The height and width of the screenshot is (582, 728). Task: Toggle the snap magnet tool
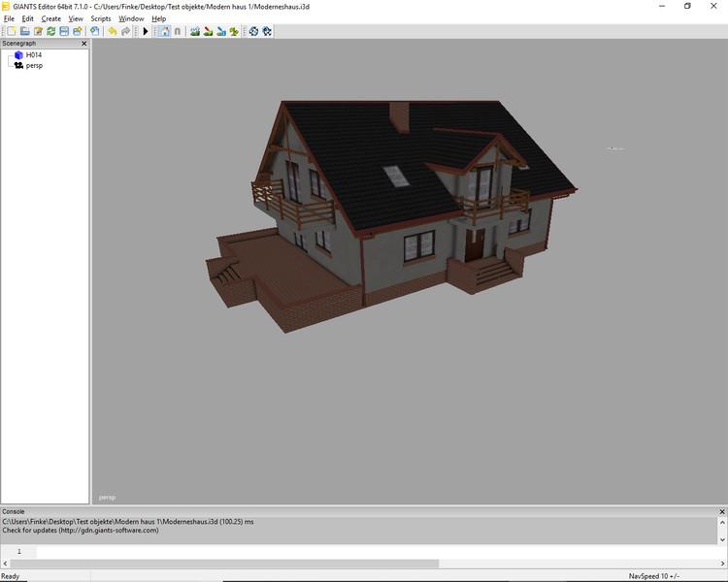pyautogui.click(x=178, y=31)
